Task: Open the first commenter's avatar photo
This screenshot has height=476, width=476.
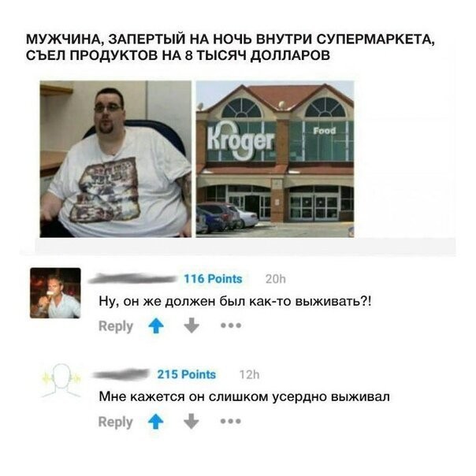Action: click(x=55, y=293)
